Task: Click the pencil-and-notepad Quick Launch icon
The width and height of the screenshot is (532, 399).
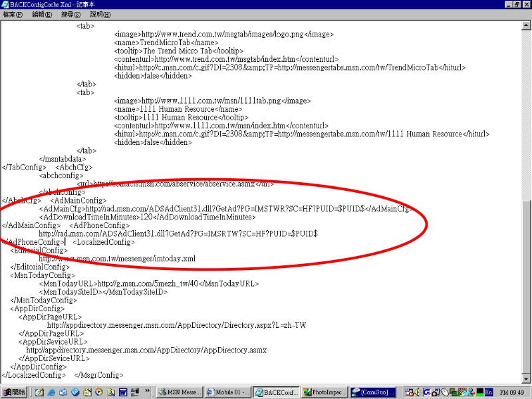Action: pyautogui.click(x=39, y=392)
